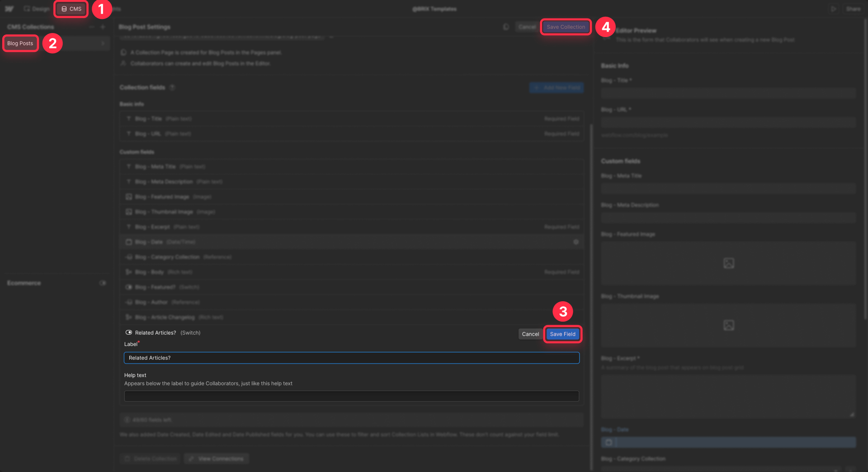
Task: Click the Webflow logo in the top bar
Action: 9,9
